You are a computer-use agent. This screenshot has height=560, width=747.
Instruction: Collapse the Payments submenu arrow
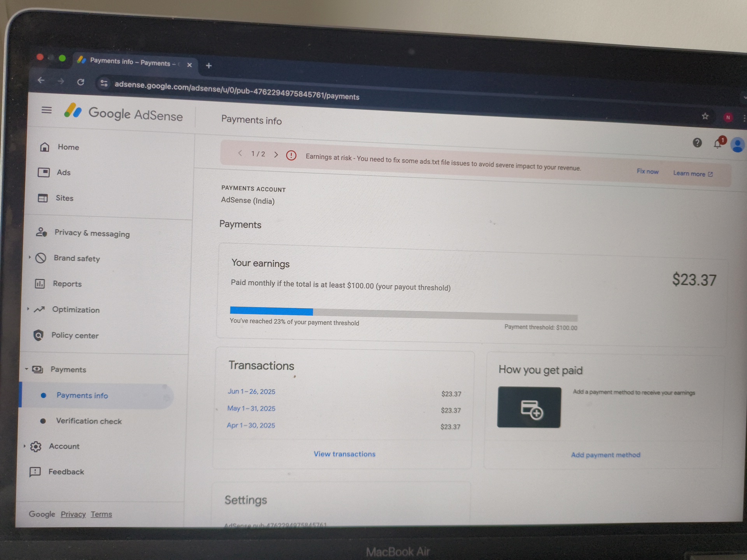[x=26, y=369]
